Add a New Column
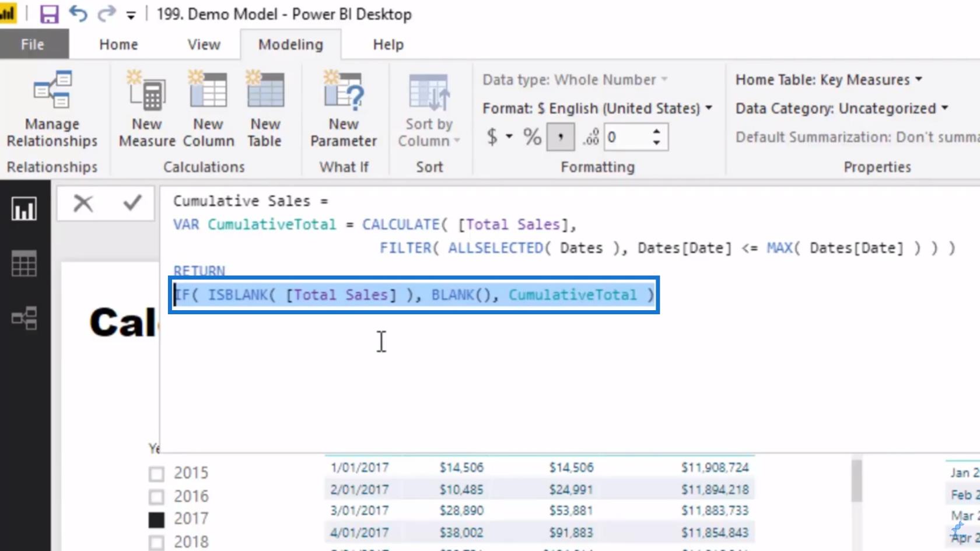Screen dimensions: 980x551 pos(208,109)
